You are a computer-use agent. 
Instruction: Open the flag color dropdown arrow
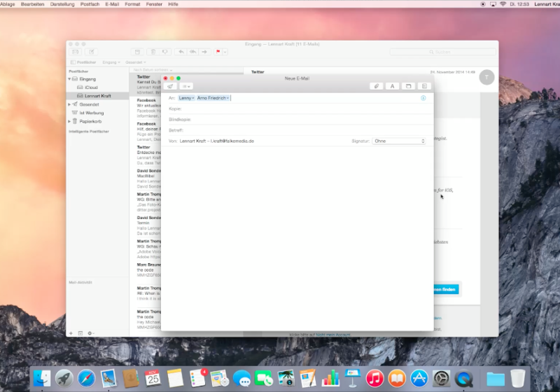(x=225, y=52)
